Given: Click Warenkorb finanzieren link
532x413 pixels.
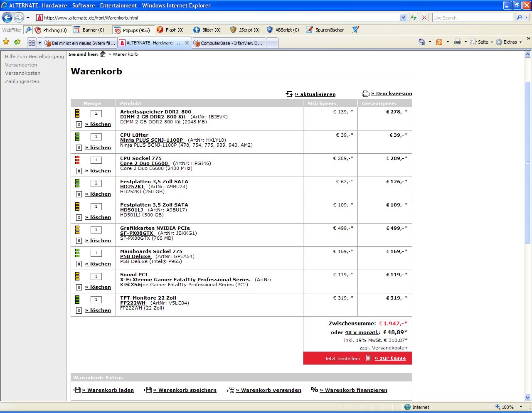Looking at the screenshot, I should click(353, 390).
